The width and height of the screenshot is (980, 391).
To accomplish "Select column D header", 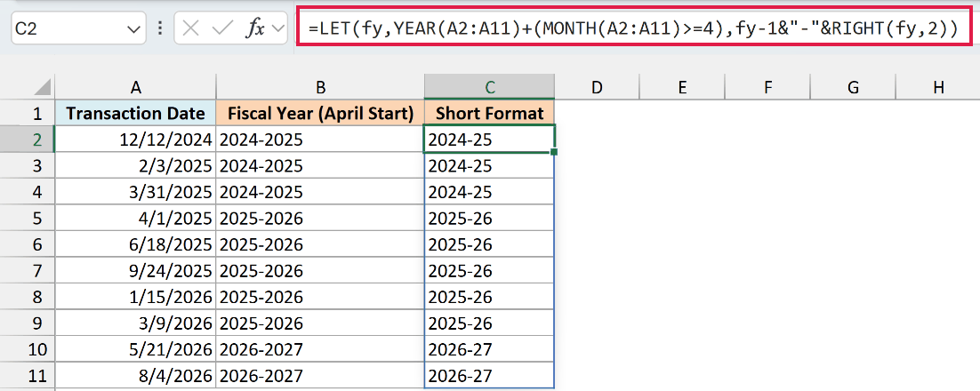I will tap(597, 87).
